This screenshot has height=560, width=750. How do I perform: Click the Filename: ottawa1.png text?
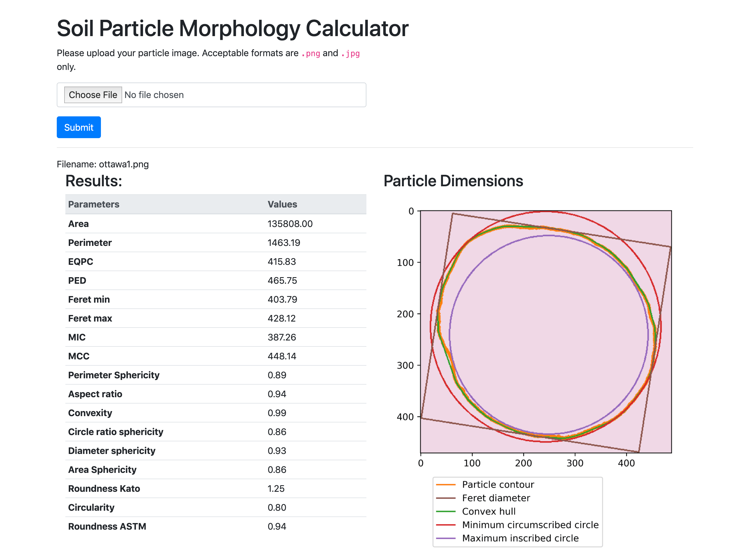pos(103,164)
